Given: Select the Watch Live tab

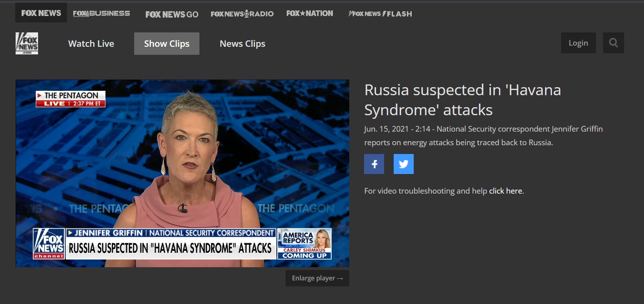Looking at the screenshot, I should (x=91, y=44).
